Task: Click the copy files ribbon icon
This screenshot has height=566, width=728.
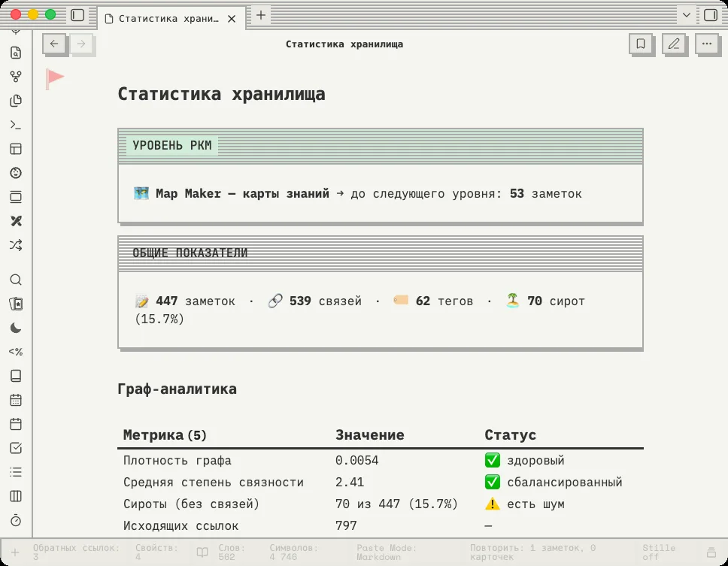Action: [x=16, y=101]
